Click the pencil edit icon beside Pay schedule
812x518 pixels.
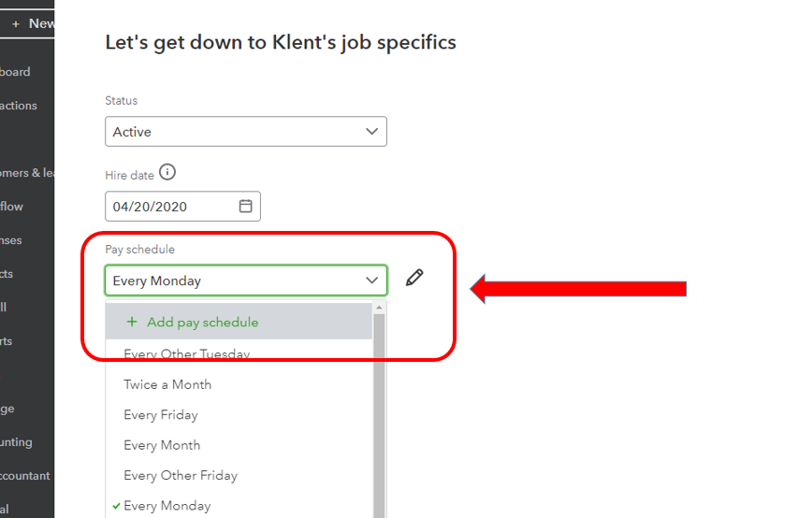tap(414, 278)
